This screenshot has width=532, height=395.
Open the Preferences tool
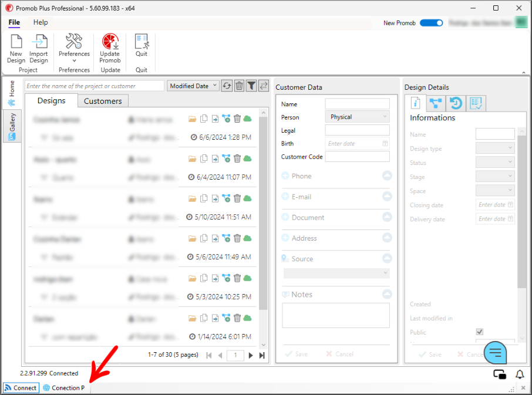(x=74, y=48)
